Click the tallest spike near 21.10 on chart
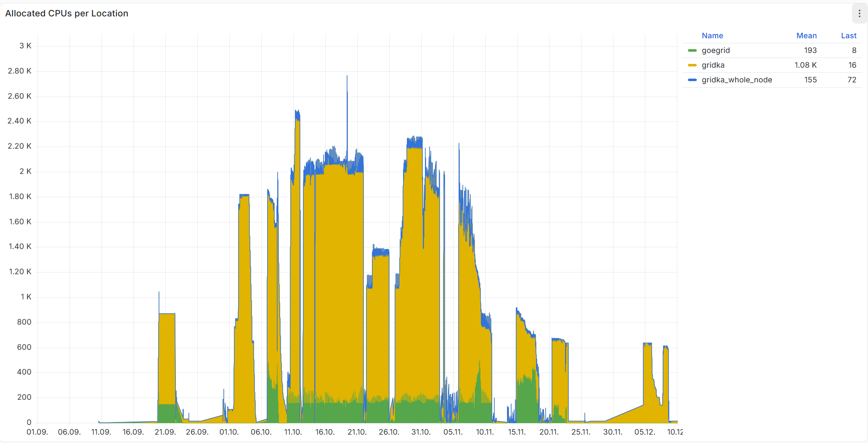Image resolution: width=868 pixels, height=443 pixels. (346, 78)
